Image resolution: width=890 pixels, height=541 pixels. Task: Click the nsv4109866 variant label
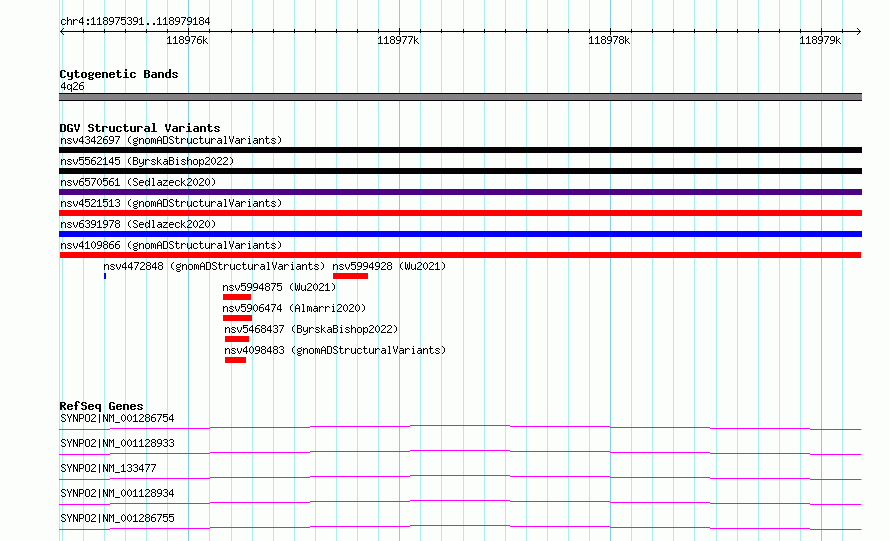pos(171,245)
